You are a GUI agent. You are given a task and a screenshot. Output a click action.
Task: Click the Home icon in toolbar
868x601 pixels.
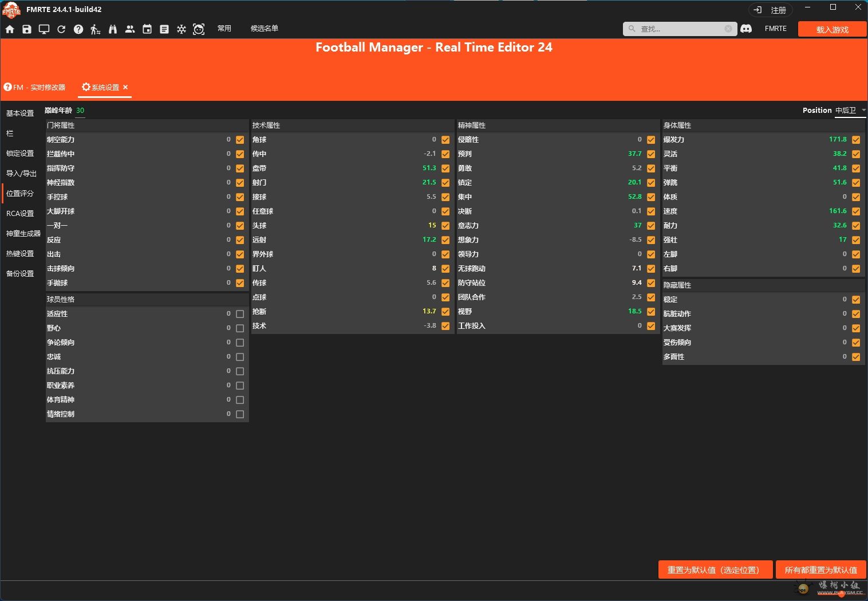[x=10, y=29]
